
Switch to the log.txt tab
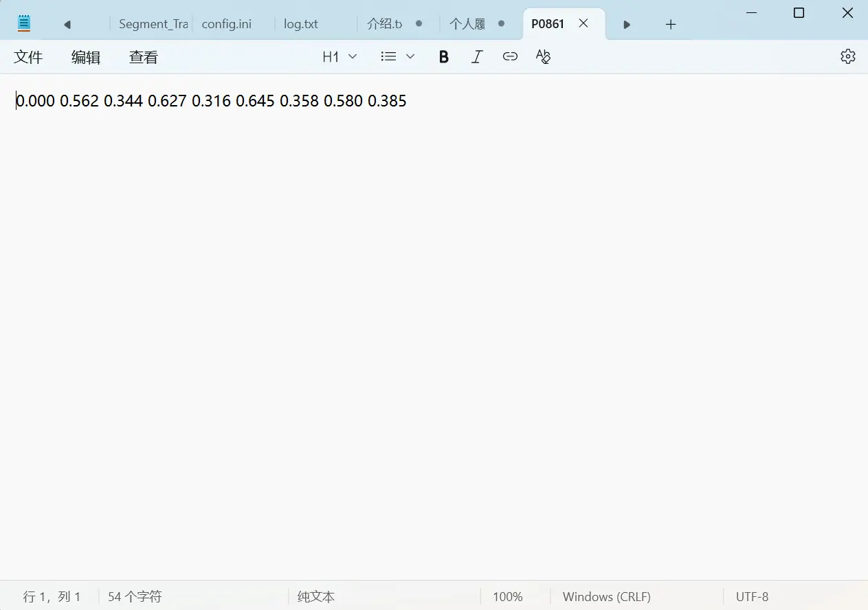pyautogui.click(x=301, y=24)
